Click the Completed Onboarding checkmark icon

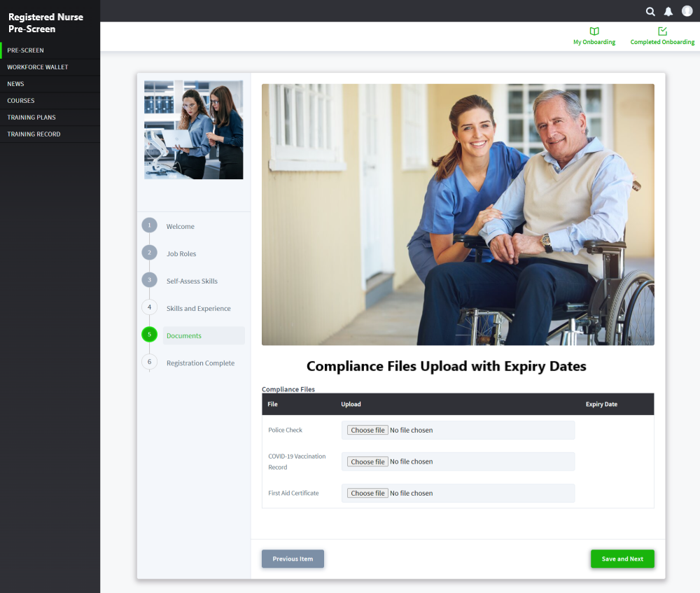pyautogui.click(x=662, y=32)
